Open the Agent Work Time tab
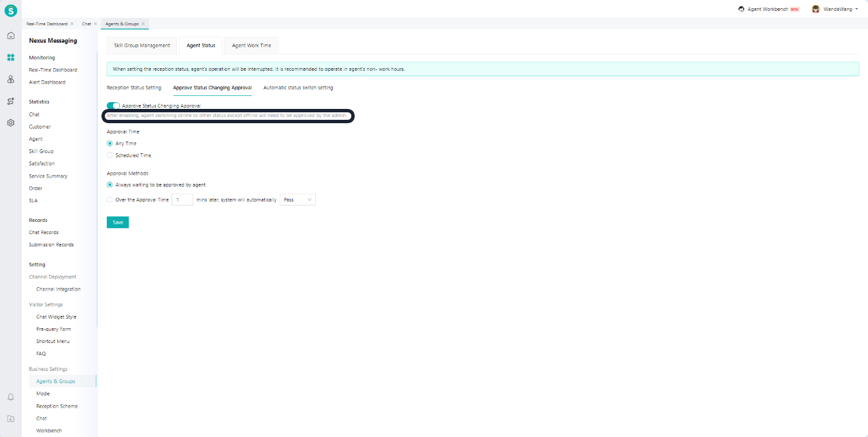Image resolution: width=868 pixels, height=437 pixels. 251,46
